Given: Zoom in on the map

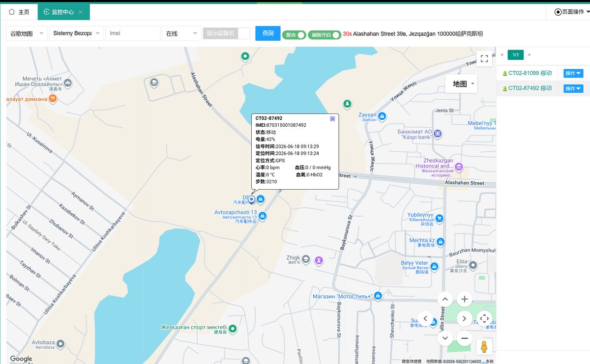Looking at the screenshot, I should coord(465,299).
